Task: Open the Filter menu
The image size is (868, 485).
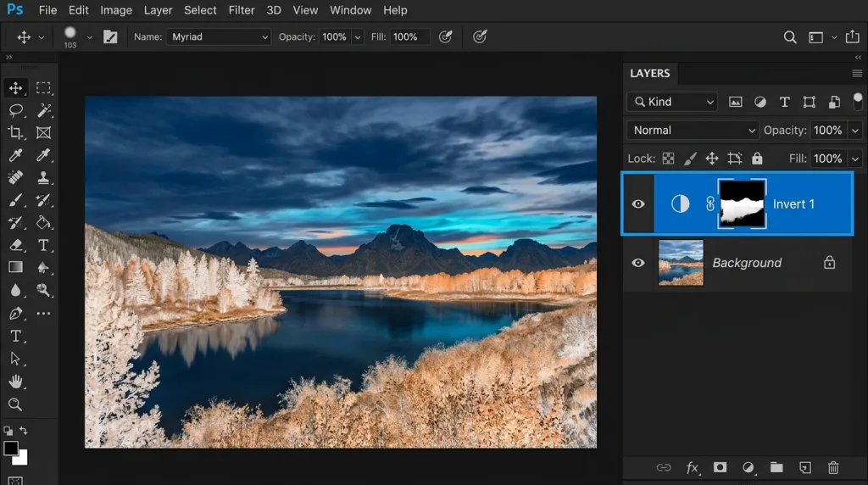Action: pyautogui.click(x=242, y=10)
